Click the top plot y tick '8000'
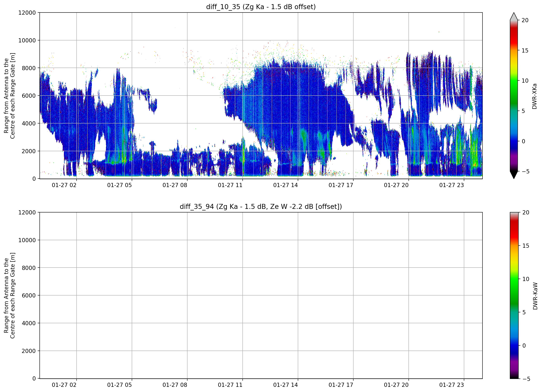This screenshot has width=542, height=392. 29,68
